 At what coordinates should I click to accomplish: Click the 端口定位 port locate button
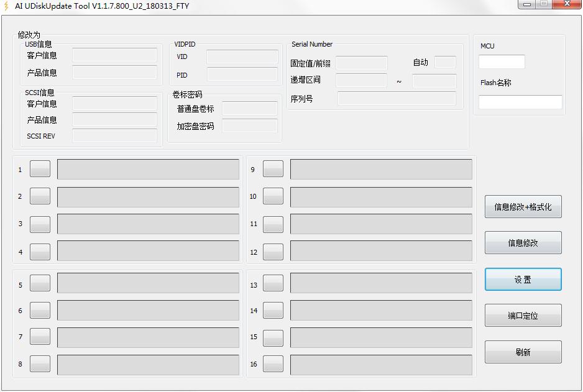pyautogui.click(x=523, y=316)
